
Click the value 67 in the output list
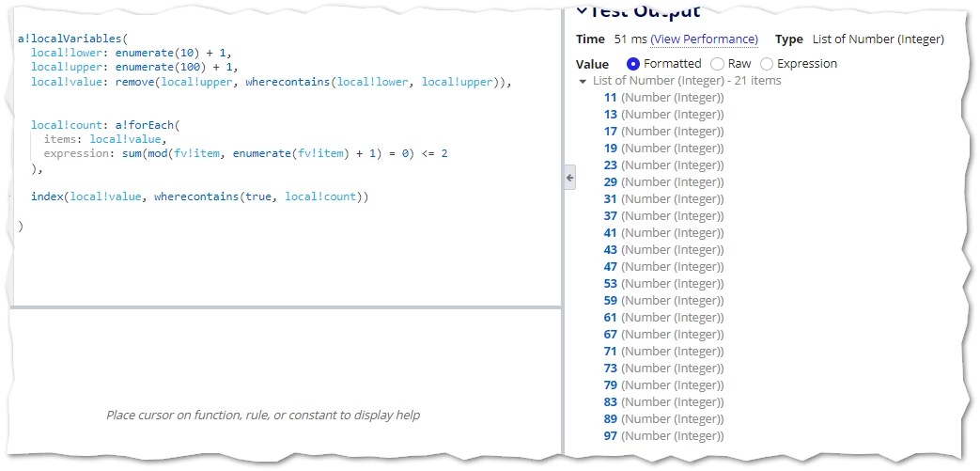(x=610, y=334)
